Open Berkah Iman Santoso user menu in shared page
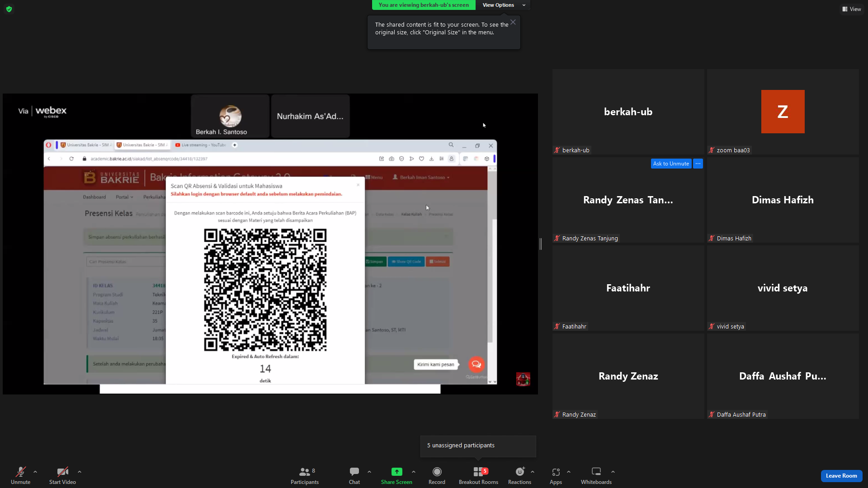The image size is (868, 488). pos(421,178)
